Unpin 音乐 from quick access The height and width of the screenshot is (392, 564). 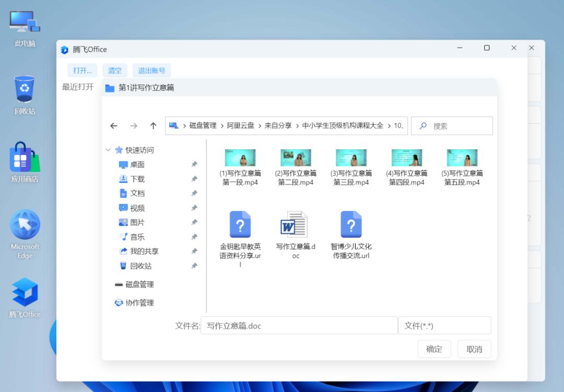coord(194,236)
